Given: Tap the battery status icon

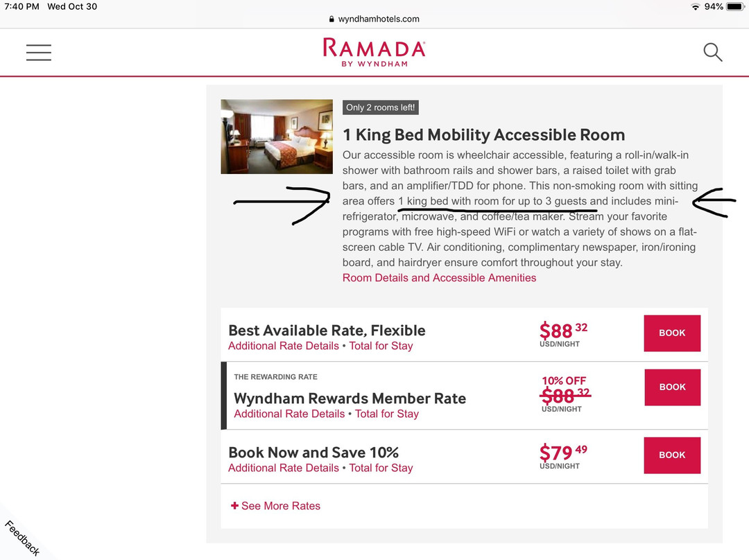Looking at the screenshot, I should tap(734, 7).
